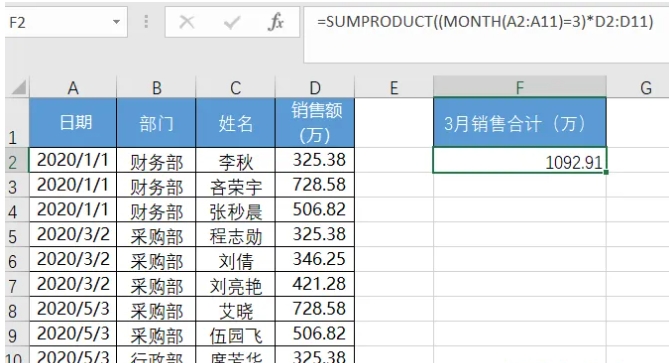Viewport: 669px width, 363px height.
Task: Click the 姓名 header cell
Action: (x=236, y=123)
